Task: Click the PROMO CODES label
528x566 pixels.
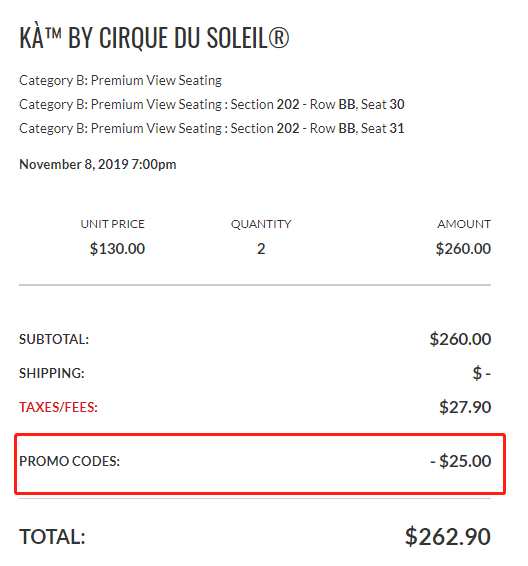Action: click(x=69, y=461)
